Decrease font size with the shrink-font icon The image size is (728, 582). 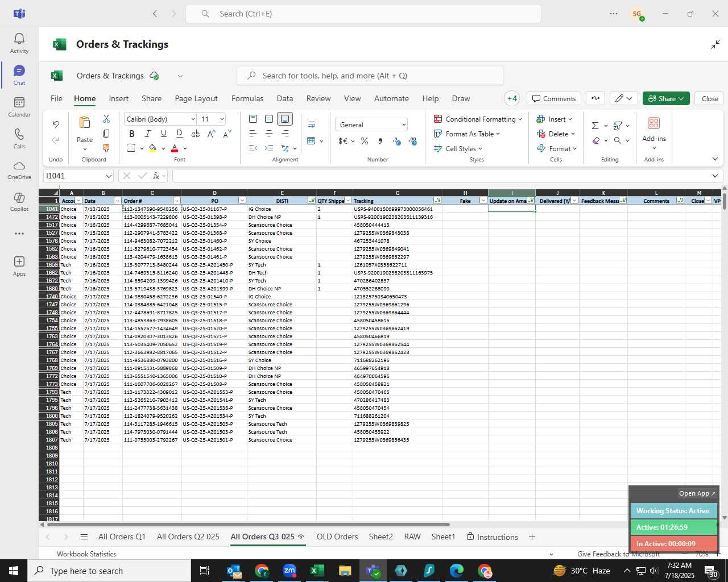point(227,134)
